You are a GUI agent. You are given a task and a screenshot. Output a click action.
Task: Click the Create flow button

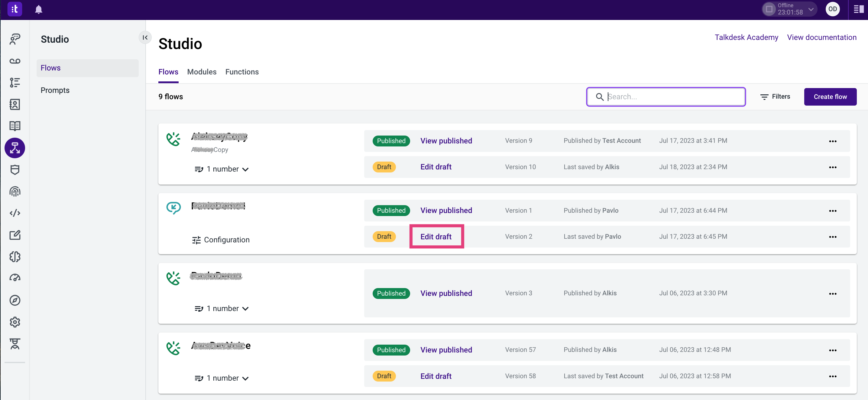click(x=830, y=97)
